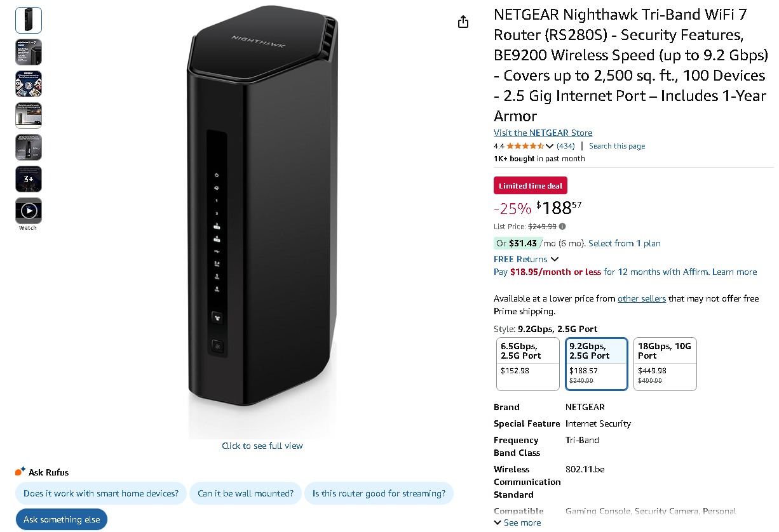Image resolution: width=779 pixels, height=532 pixels.
Task: Choose the 18Gbps, 10G Port style
Action: pyautogui.click(x=665, y=364)
